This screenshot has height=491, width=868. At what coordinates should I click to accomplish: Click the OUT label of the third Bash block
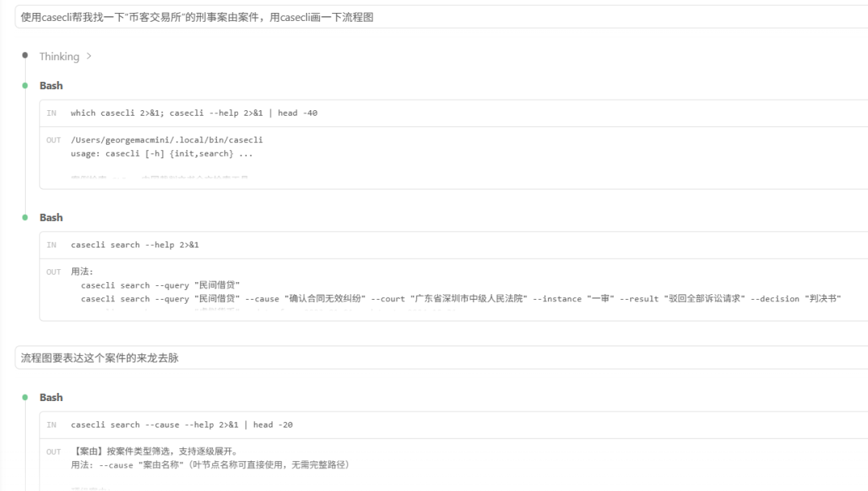point(53,452)
